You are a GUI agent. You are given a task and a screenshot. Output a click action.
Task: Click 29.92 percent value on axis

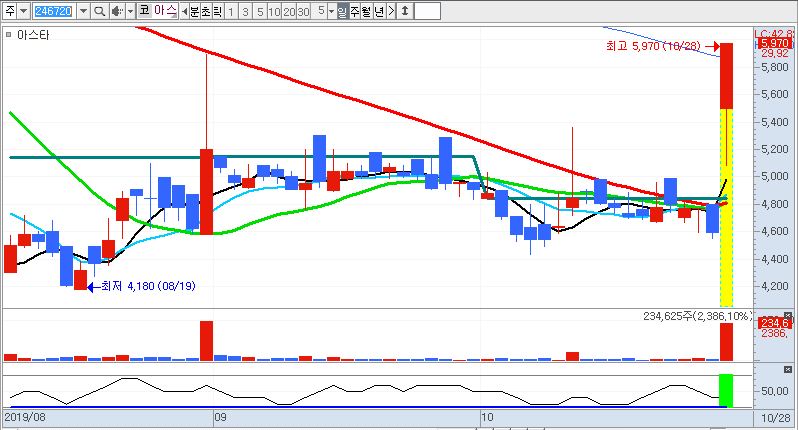point(775,53)
